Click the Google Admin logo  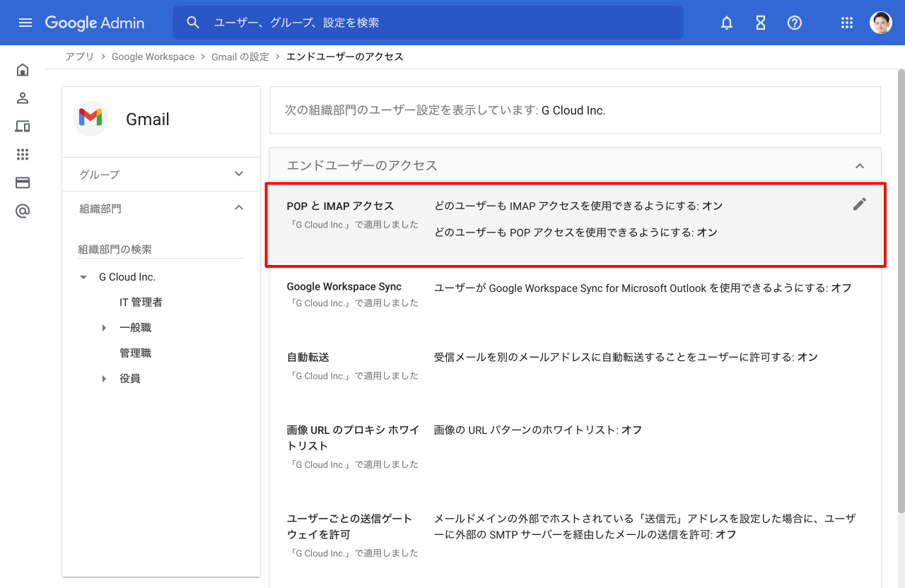pyautogui.click(x=95, y=23)
